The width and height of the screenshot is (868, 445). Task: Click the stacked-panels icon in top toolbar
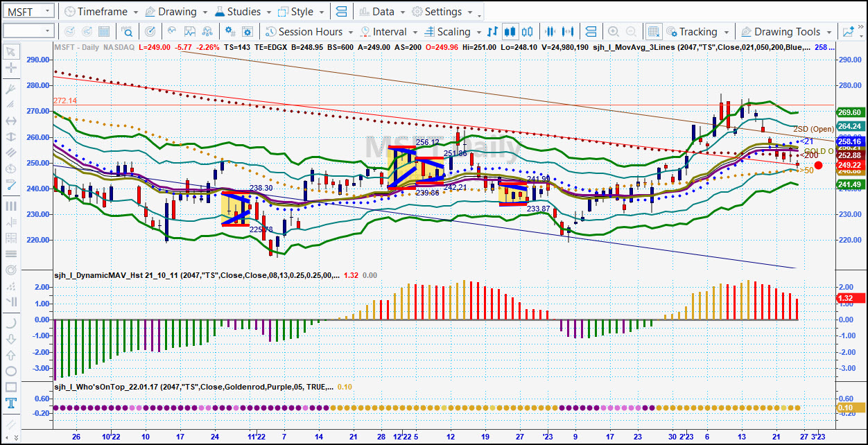[341, 12]
